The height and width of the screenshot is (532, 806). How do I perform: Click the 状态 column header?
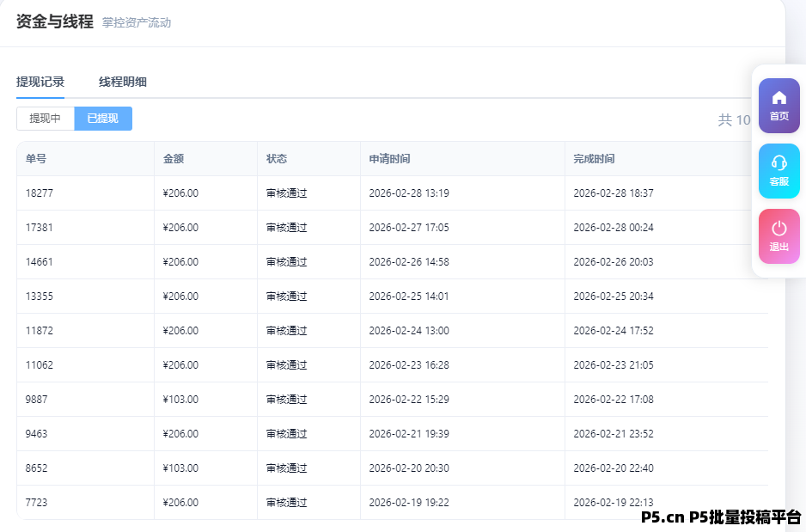277,159
